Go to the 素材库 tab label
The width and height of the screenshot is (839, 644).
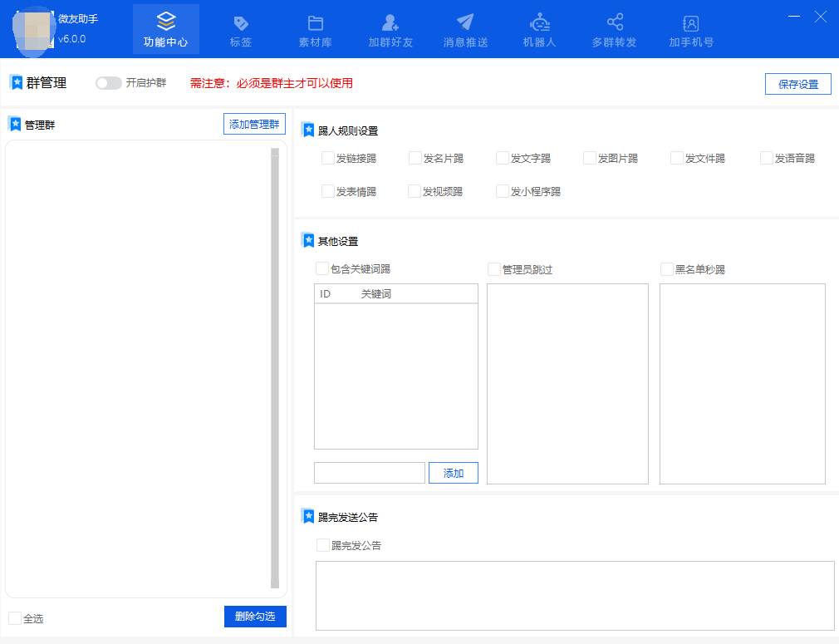pos(316,42)
